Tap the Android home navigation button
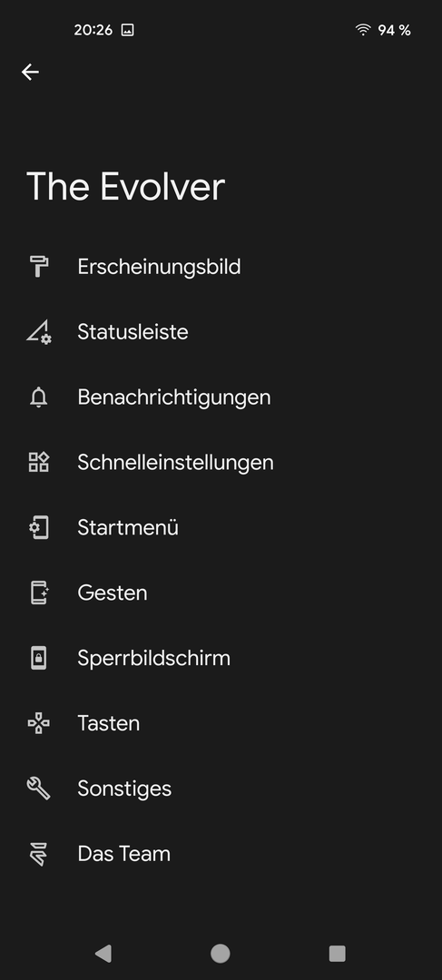Image resolution: width=442 pixels, height=980 pixels. pyautogui.click(x=220, y=953)
